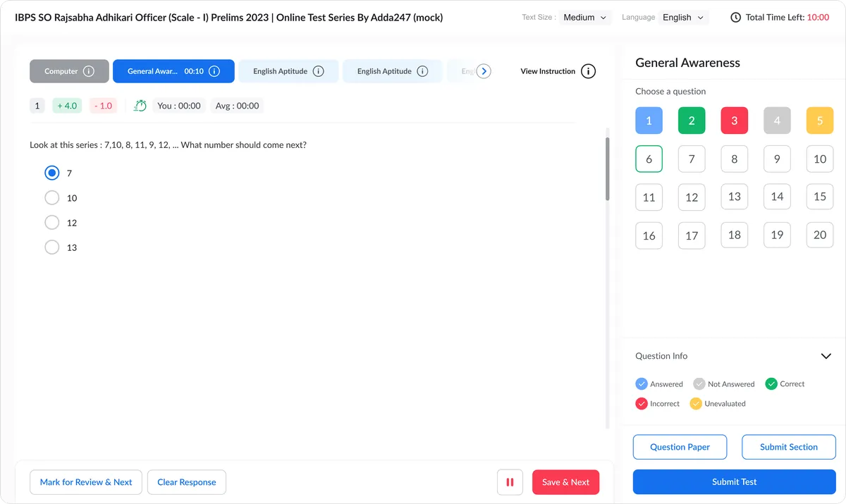This screenshot has height=504, width=846.
Task: Click the You : 00:00 time label
Action: tap(179, 106)
